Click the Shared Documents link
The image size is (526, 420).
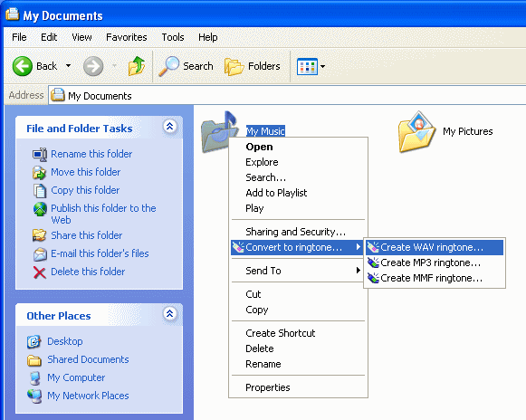88,359
